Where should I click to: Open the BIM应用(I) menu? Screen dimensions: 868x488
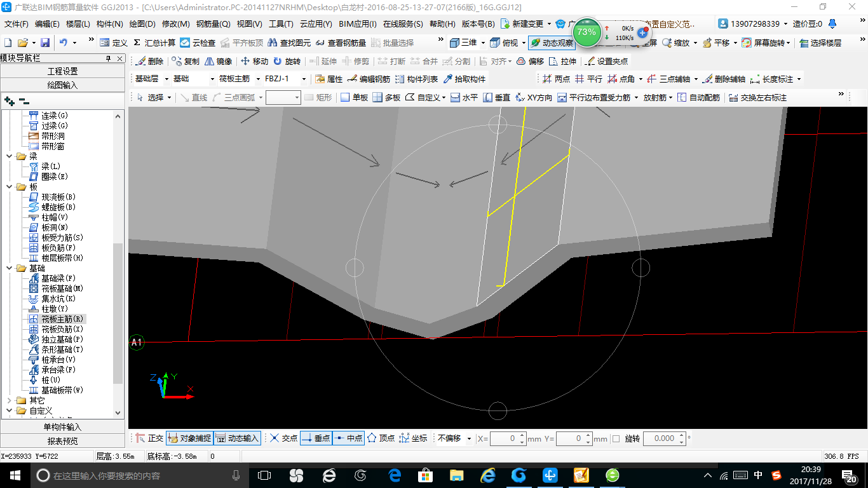coord(358,24)
